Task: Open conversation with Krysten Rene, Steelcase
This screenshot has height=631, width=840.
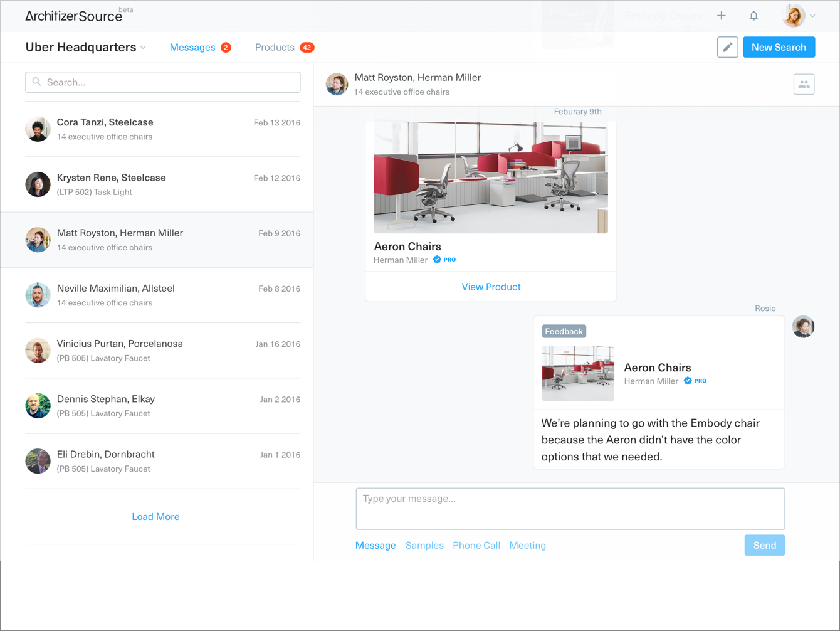Action: coord(163,184)
